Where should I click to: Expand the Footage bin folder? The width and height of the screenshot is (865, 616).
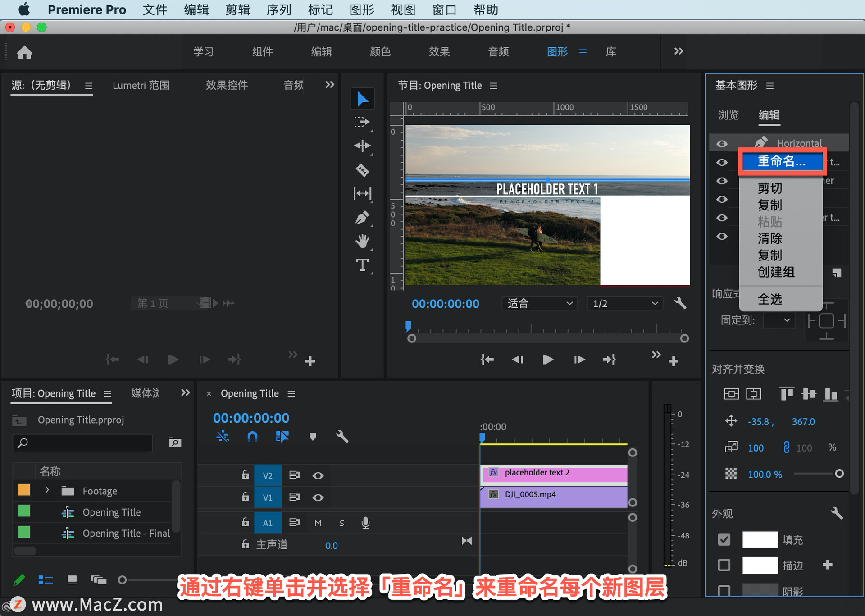[47, 490]
